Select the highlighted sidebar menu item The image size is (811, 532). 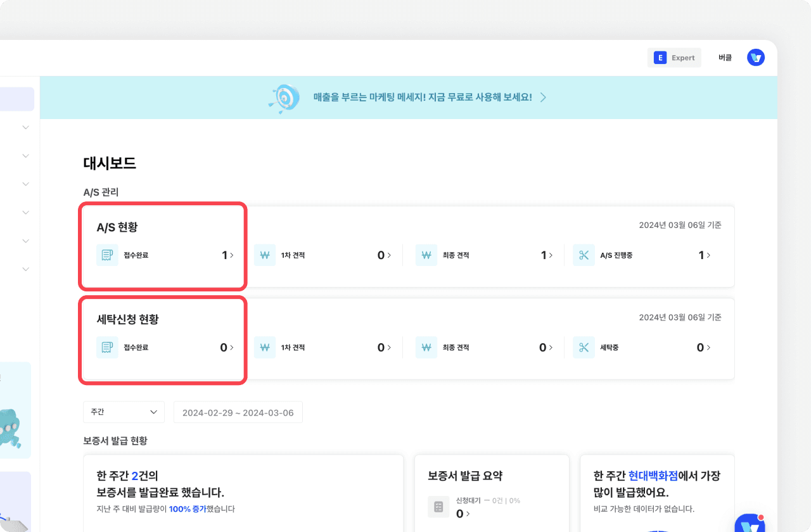[17, 99]
